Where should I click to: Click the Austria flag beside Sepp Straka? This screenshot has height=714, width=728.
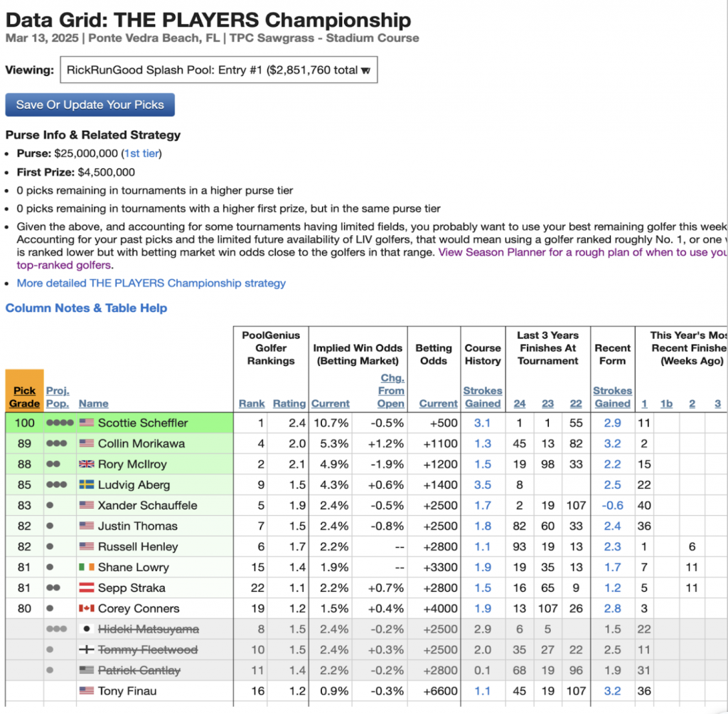coord(86,588)
